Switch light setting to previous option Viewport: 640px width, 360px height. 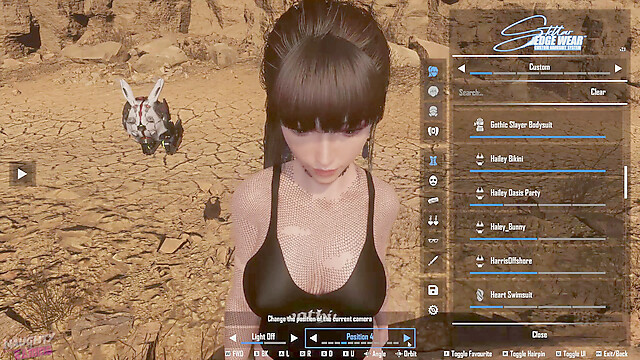233,338
